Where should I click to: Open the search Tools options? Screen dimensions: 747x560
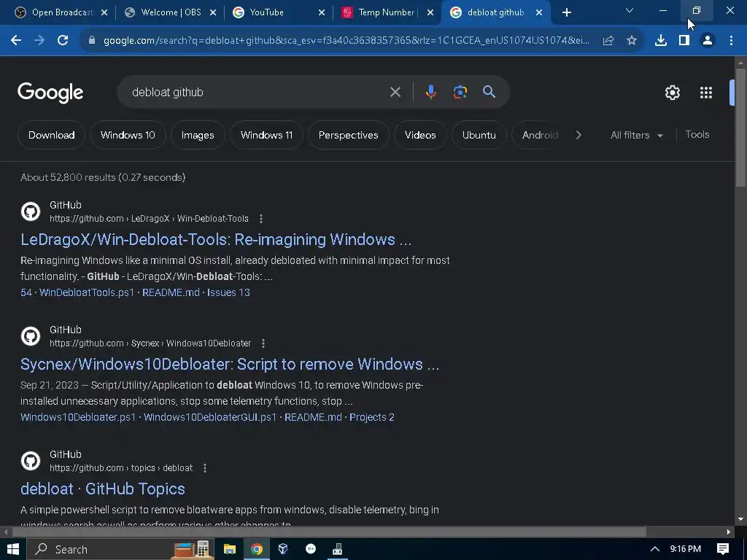[697, 135]
